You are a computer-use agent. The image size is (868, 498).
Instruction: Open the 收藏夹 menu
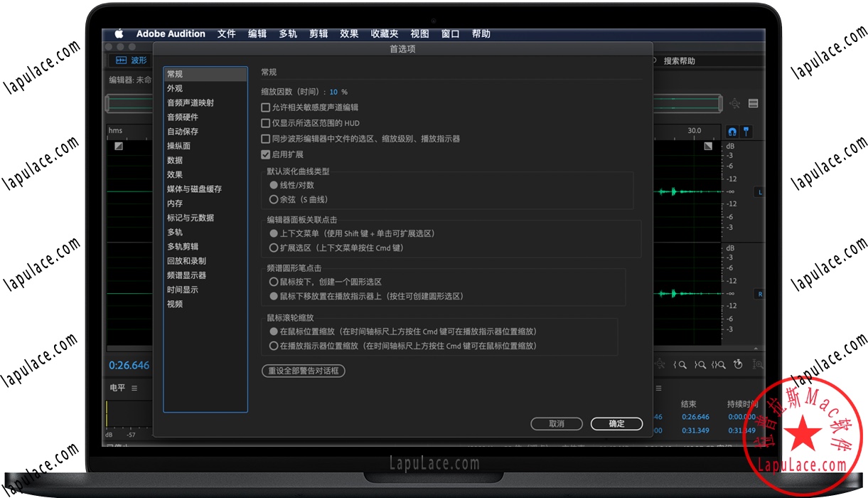[385, 33]
